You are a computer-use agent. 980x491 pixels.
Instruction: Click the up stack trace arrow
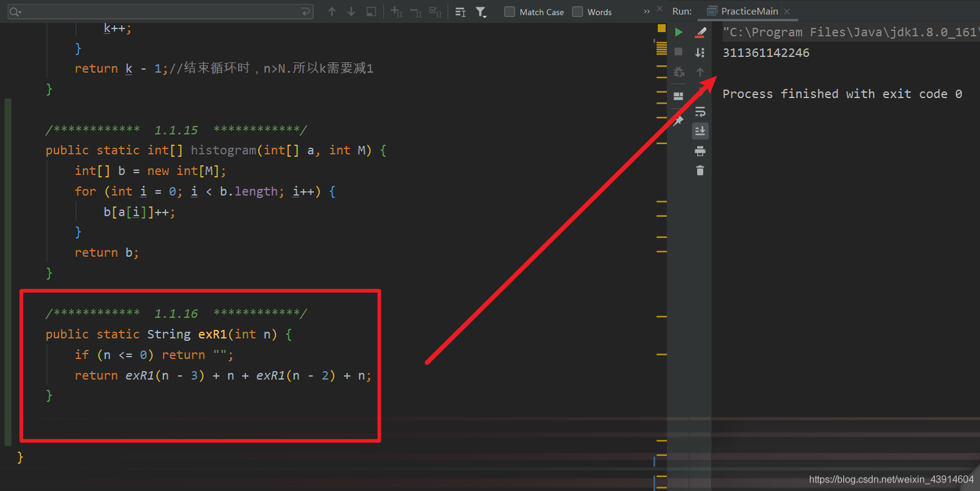[700, 72]
